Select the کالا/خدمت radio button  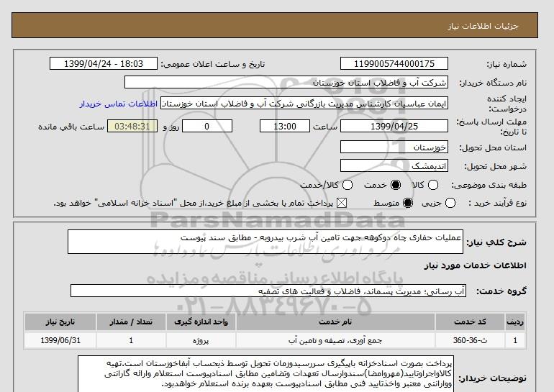(348, 185)
